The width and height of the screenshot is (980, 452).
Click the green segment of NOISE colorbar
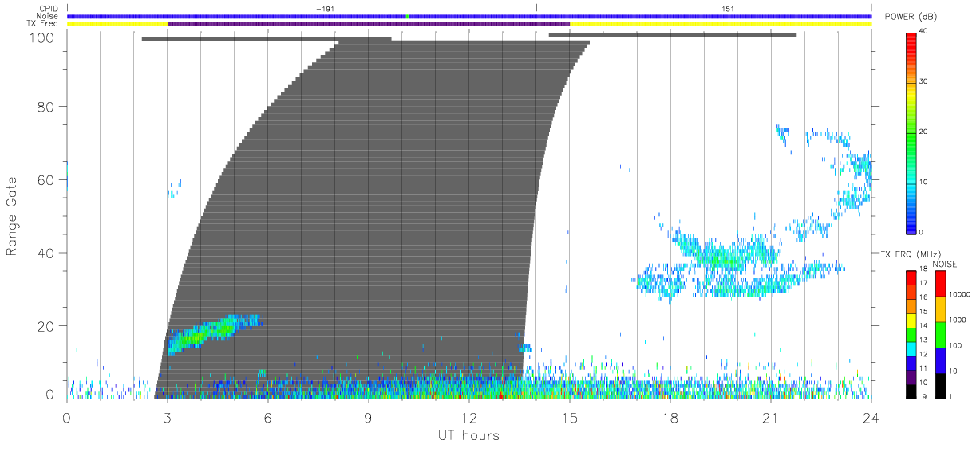click(939, 333)
